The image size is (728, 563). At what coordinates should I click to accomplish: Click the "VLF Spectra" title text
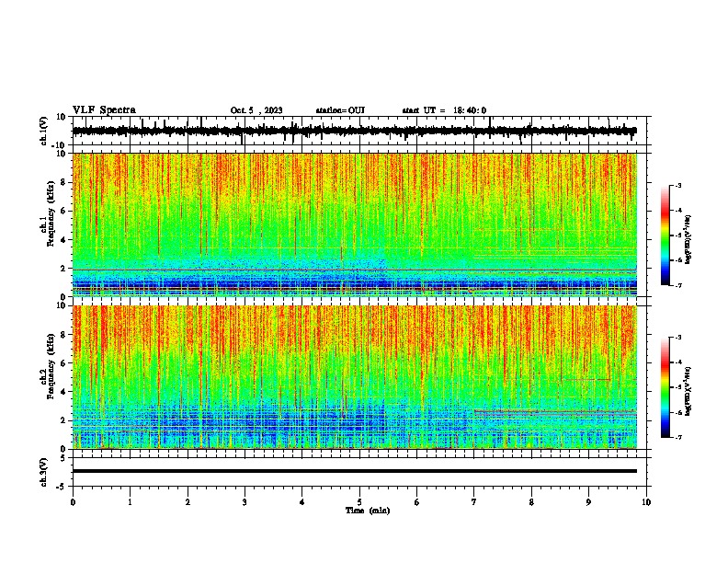pyautogui.click(x=104, y=110)
